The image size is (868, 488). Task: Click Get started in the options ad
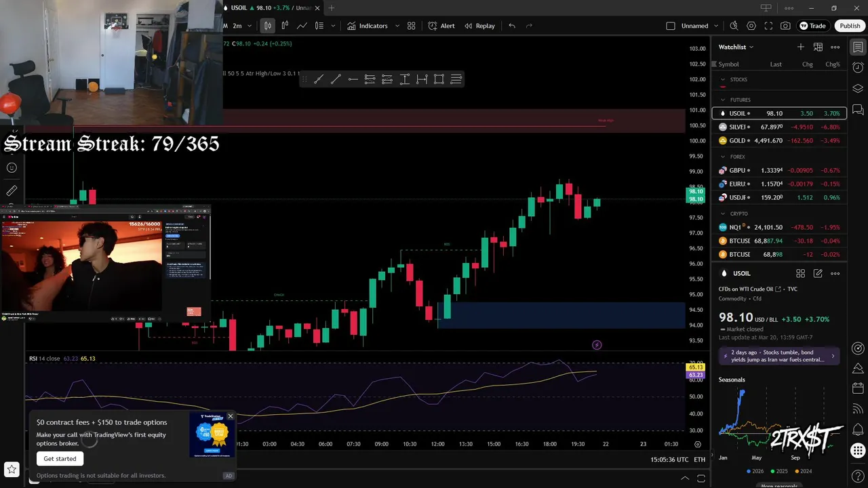point(60,459)
